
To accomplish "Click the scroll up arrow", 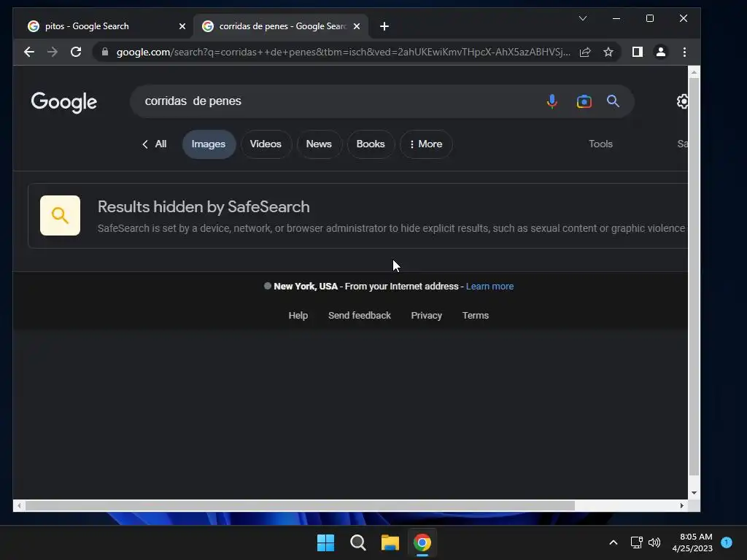I will point(694,72).
